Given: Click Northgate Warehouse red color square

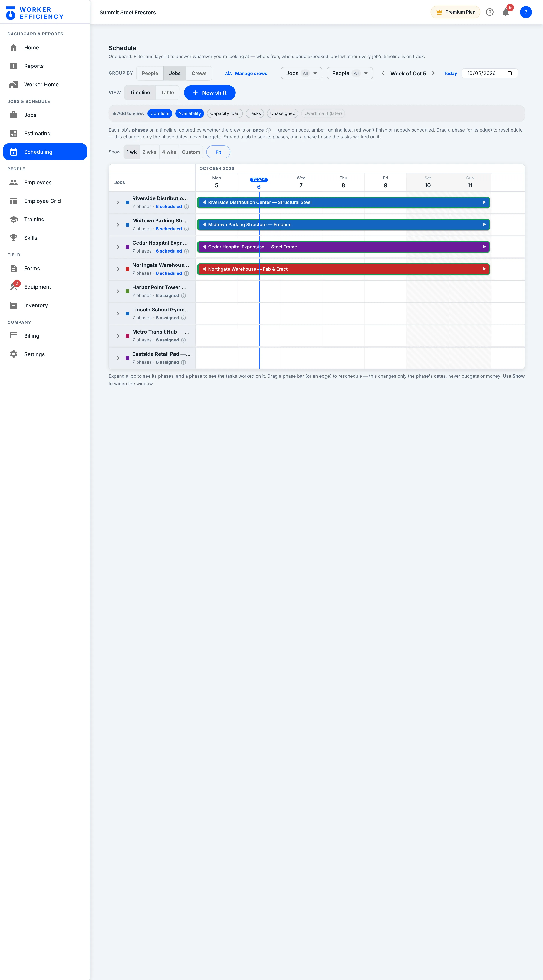Looking at the screenshot, I should click(x=127, y=269).
